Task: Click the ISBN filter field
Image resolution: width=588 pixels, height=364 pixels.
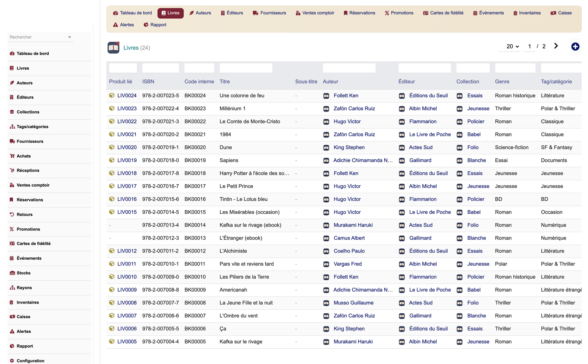Action: coord(160,68)
